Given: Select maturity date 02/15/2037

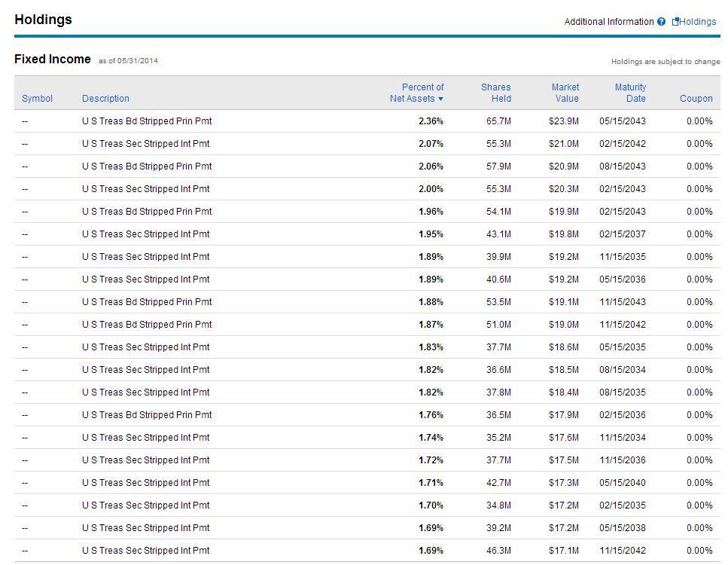Looking at the screenshot, I should pyautogui.click(x=622, y=234).
